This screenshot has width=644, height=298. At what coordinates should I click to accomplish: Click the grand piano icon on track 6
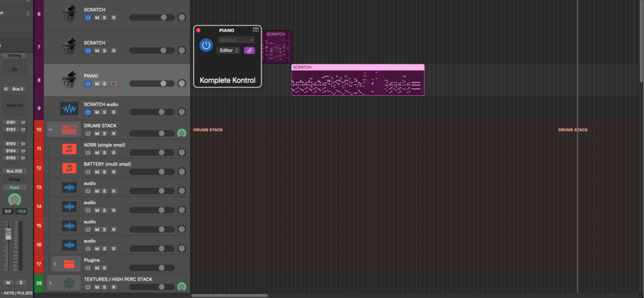tap(69, 14)
